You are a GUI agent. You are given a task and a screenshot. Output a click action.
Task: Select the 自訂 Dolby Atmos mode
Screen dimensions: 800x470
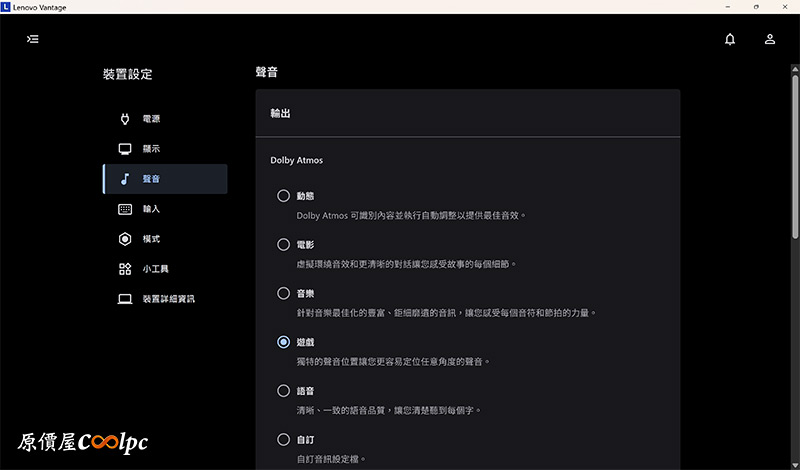(283, 439)
